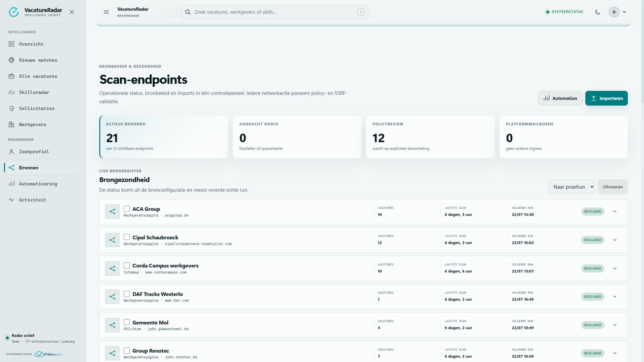Click the VacatureRadar logo icon
Screen dimensions: 644x362
pos(13,12)
